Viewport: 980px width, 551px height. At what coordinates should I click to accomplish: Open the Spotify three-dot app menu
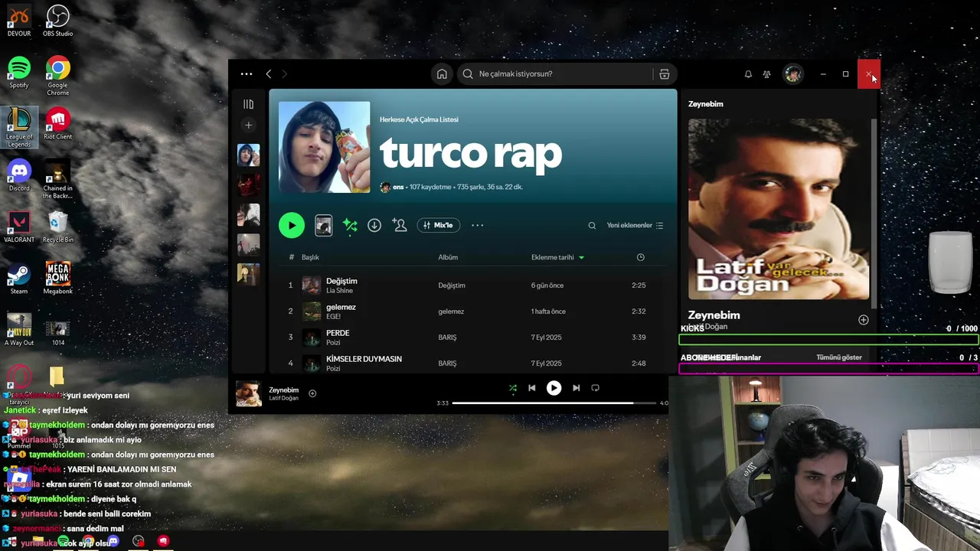coord(246,74)
